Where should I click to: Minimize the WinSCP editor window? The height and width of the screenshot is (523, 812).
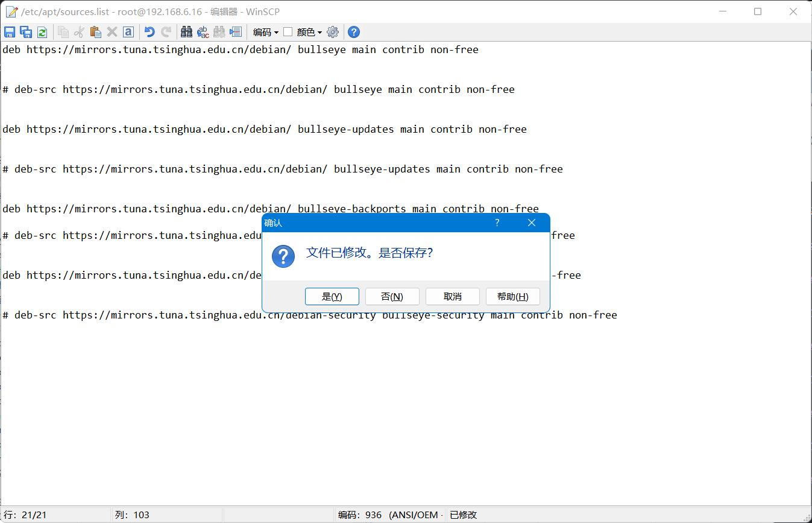tap(723, 11)
